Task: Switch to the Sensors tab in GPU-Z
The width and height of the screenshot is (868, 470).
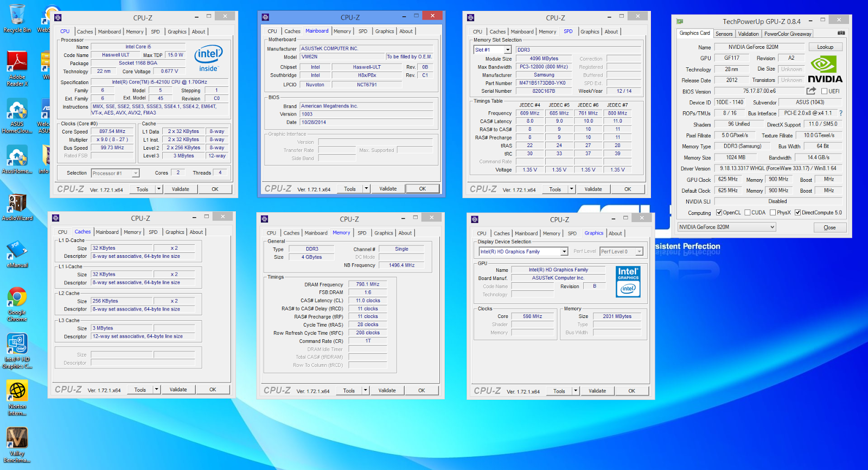Action: coord(724,34)
